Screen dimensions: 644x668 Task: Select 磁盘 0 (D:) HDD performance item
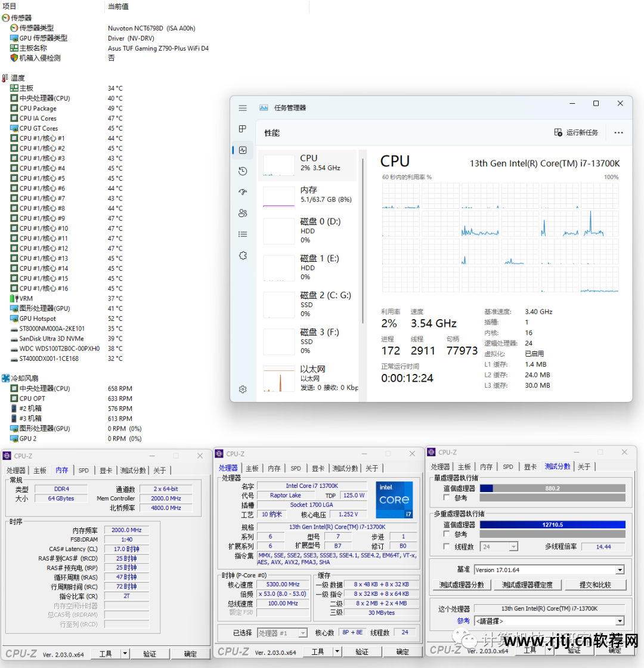pos(307,232)
